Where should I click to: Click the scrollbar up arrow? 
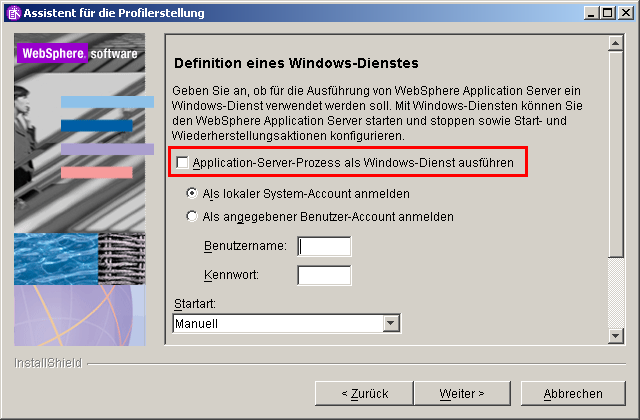tap(616, 43)
